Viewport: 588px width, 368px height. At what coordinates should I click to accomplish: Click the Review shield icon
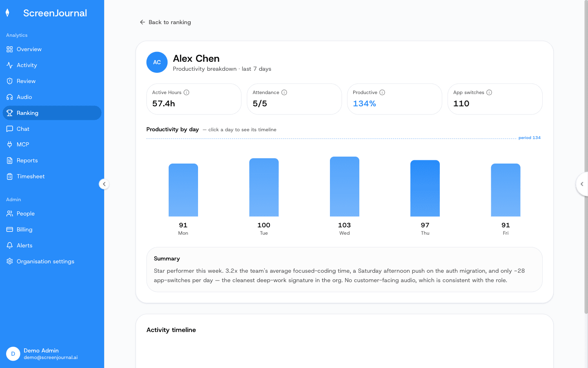[10, 81]
